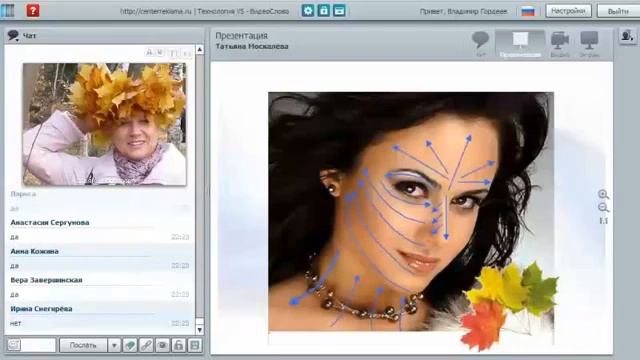Click the blue gear settings icon in header
This screenshot has height=360, width=640.
click(x=308, y=11)
